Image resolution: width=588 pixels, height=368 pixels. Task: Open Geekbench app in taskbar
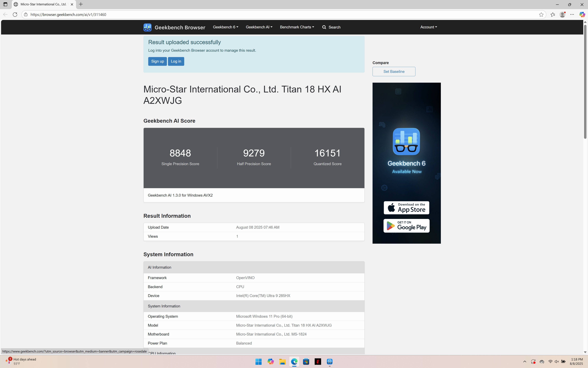(x=330, y=362)
